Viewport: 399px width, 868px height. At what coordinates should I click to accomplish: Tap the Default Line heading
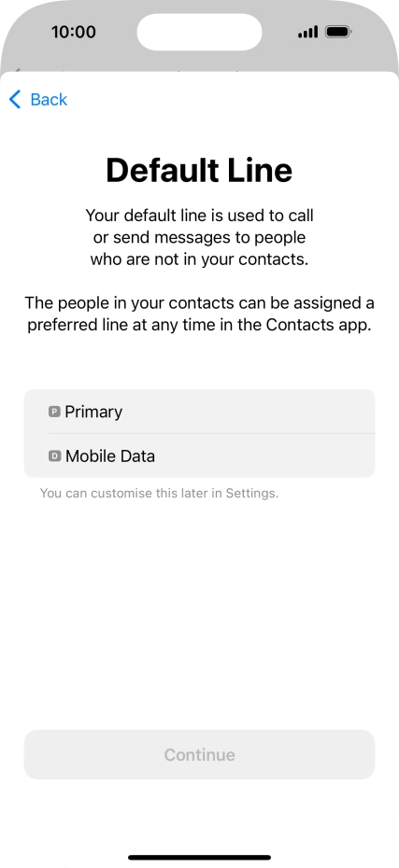point(200,170)
